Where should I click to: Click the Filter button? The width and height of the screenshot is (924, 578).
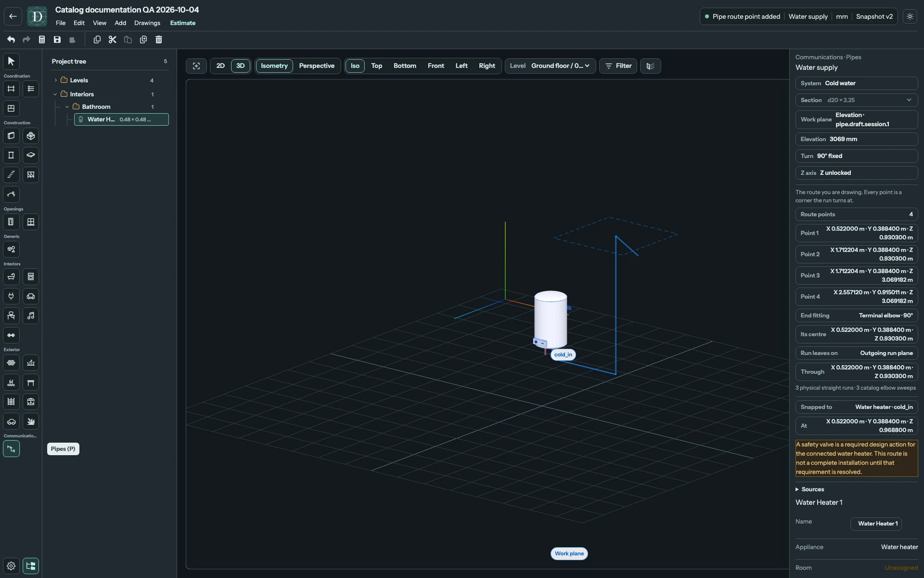click(618, 66)
